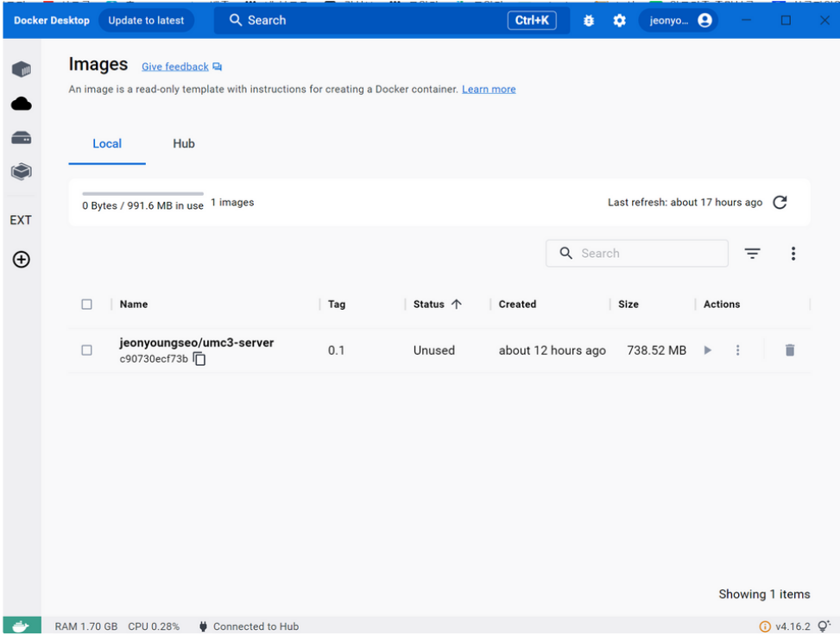Click the refresh images icon
The height and width of the screenshot is (636, 840).
click(780, 202)
